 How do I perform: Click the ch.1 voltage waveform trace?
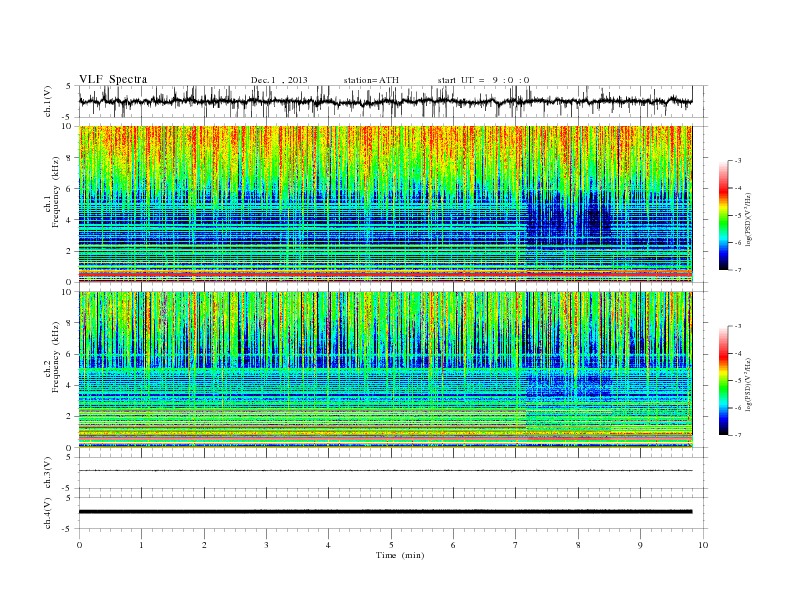385,101
